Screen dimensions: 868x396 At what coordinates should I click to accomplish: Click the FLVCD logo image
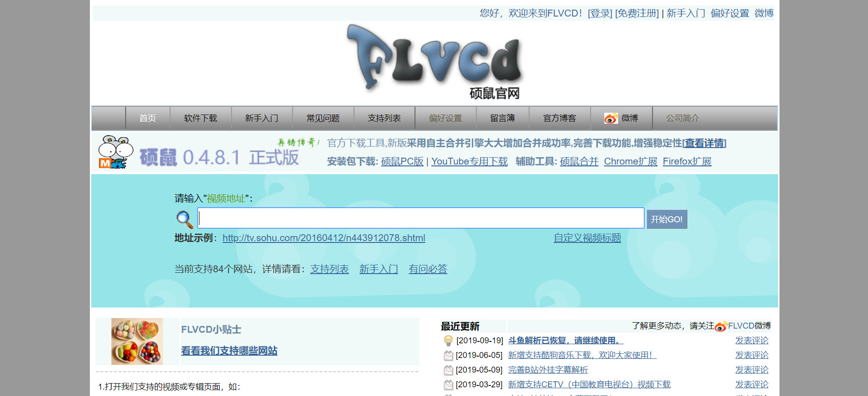(434, 62)
